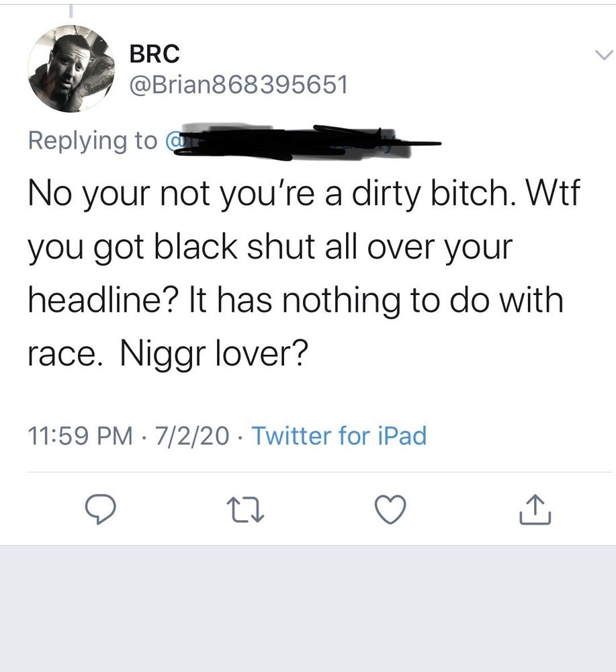Open the @Brian868395651 handle
The height and width of the screenshot is (672, 616).
coord(238,85)
